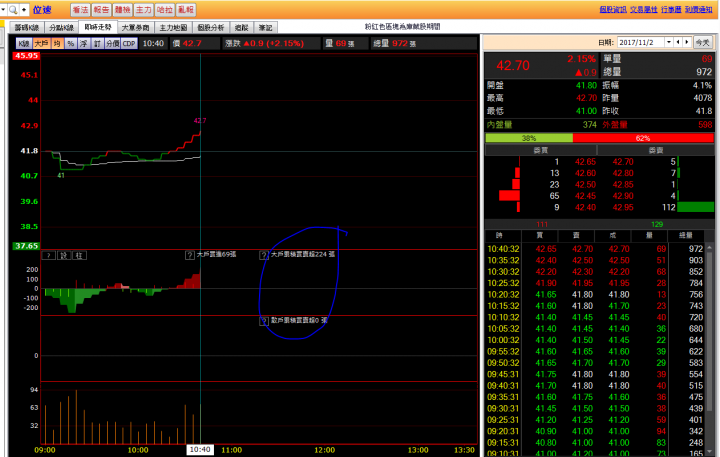This screenshot has height=457, width=720.
Task: Click the ? icon beside the 224 張 label
Action: point(264,255)
